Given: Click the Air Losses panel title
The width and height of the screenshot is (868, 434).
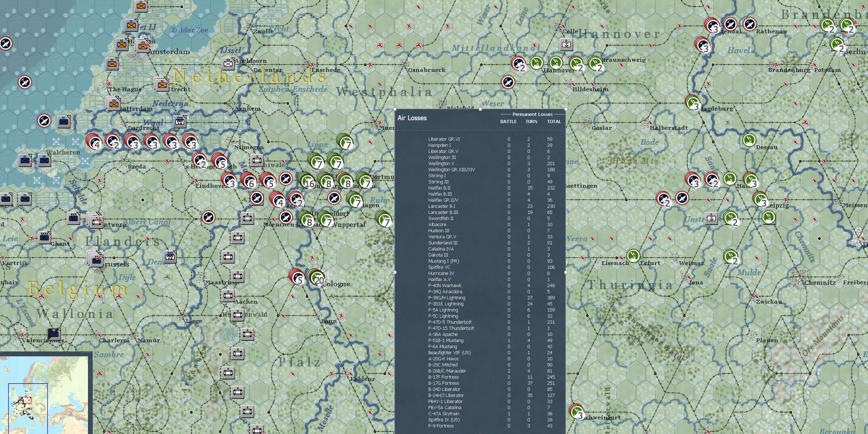Looking at the screenshot, I should click(412, 118).
